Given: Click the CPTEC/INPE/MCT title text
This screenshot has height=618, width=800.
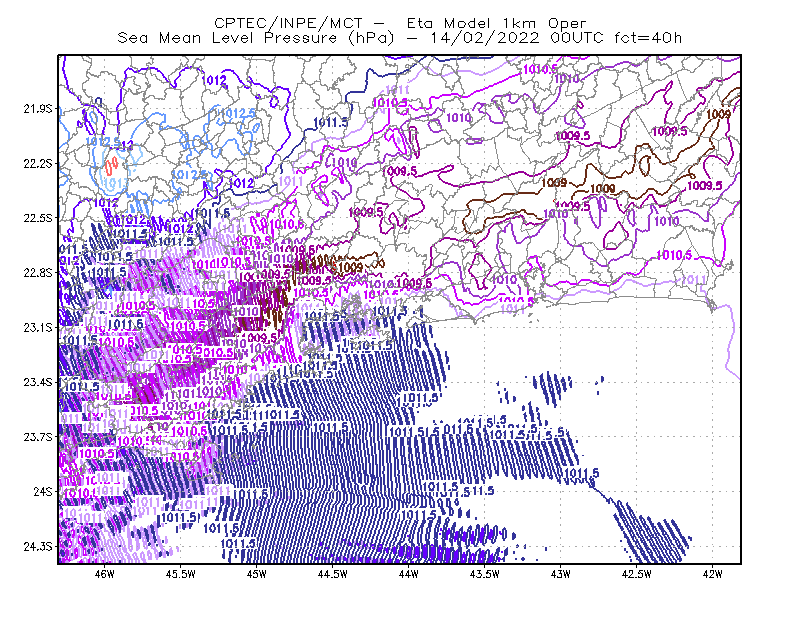Looking at the screenshot, I should tap(288, 23).
